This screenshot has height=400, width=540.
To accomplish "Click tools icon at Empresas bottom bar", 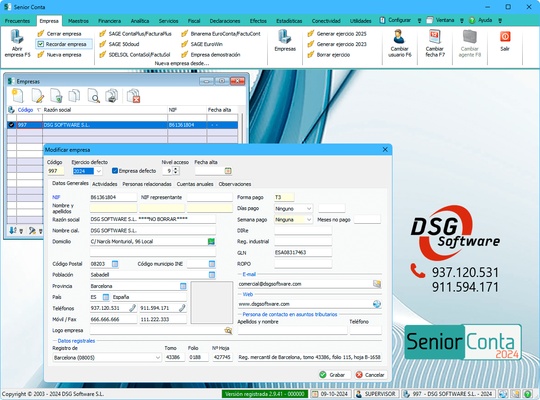I will tap(32, 230).
